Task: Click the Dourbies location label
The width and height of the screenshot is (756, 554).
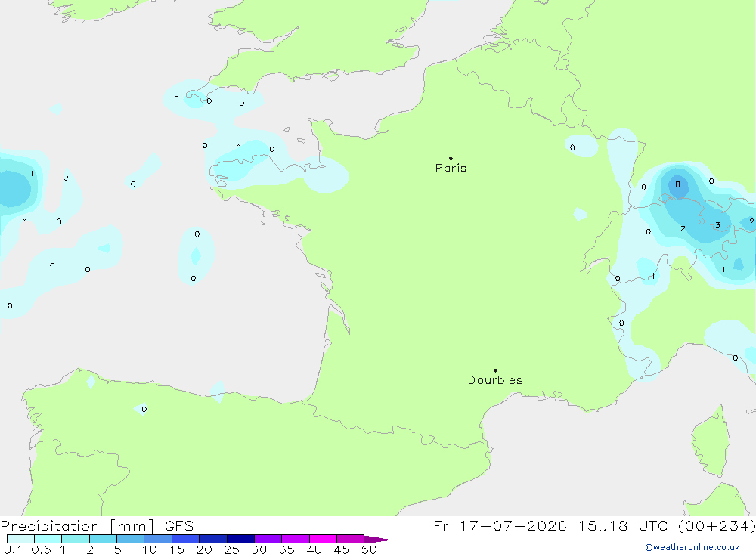Action: 495,380
